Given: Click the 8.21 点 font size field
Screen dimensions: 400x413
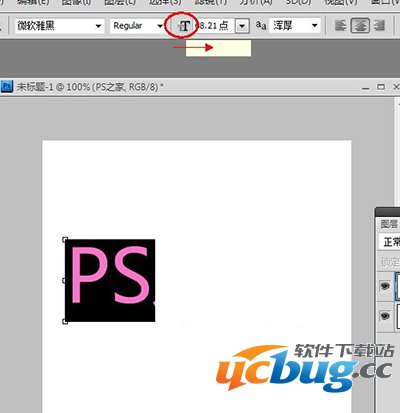Looking at the screenshot, I should 215,25.
